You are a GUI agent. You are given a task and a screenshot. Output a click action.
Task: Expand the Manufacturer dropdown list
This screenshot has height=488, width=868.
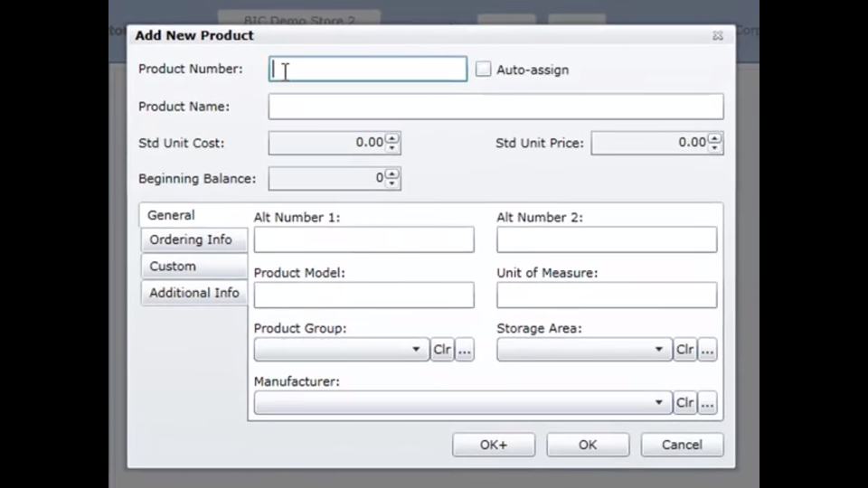658,403
